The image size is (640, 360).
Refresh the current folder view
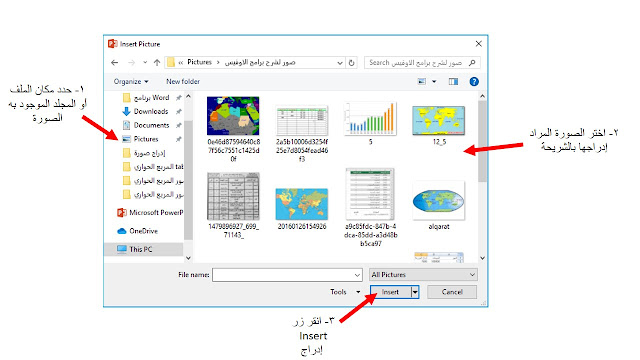pos(351,63)
